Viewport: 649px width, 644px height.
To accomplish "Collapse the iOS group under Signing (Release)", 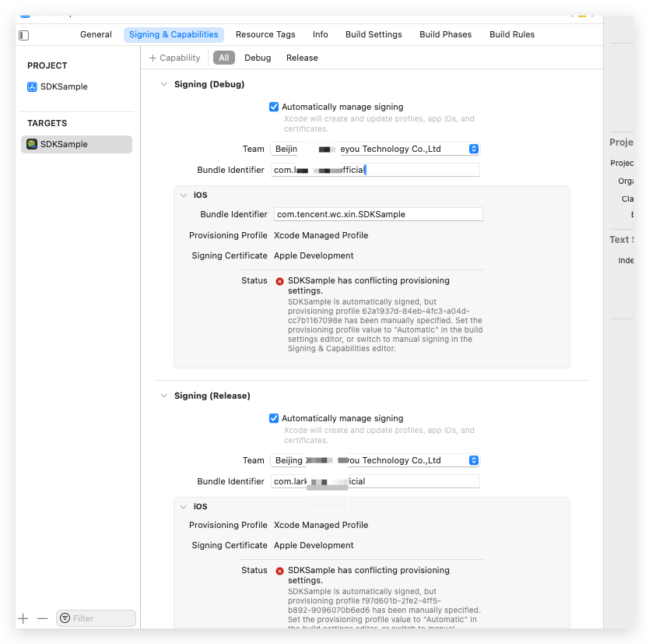I will click(x=184, y=506).
